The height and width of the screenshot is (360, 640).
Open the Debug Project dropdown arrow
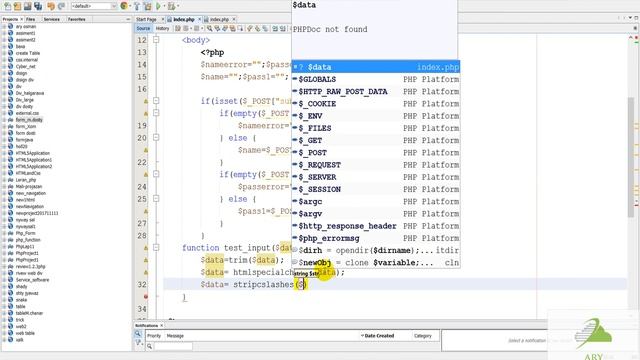178,6
